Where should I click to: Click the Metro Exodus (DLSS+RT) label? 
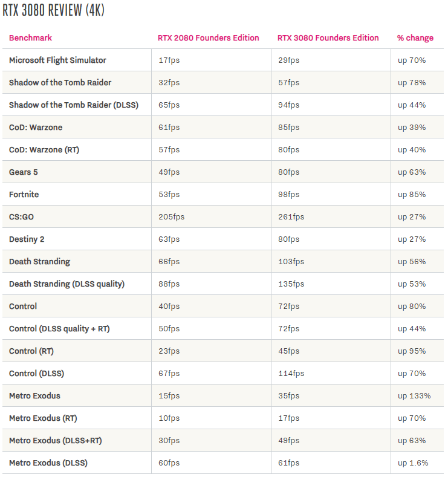tap(56, 441)
